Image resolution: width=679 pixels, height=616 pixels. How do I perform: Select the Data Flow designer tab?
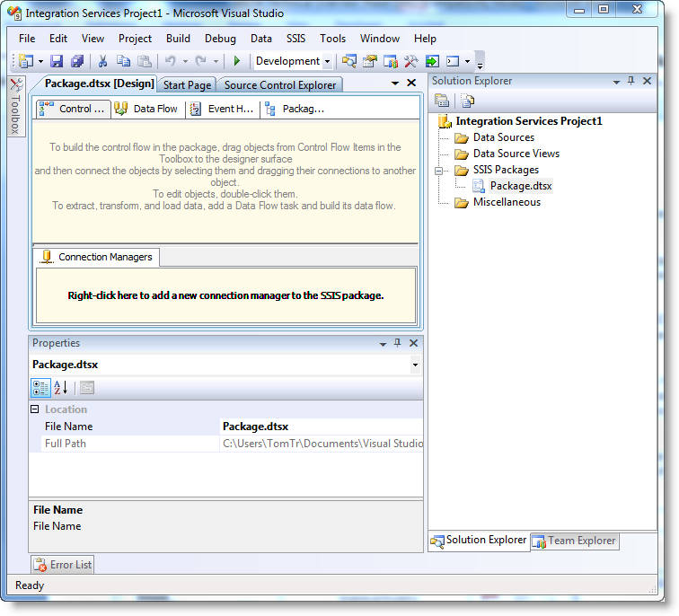click(x=148, y=109)
